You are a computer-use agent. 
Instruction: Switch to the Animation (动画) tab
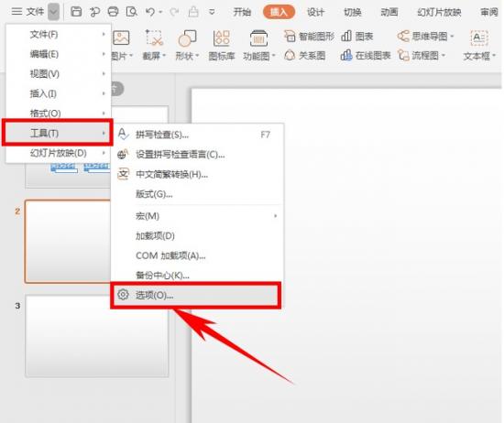point(389,12)
